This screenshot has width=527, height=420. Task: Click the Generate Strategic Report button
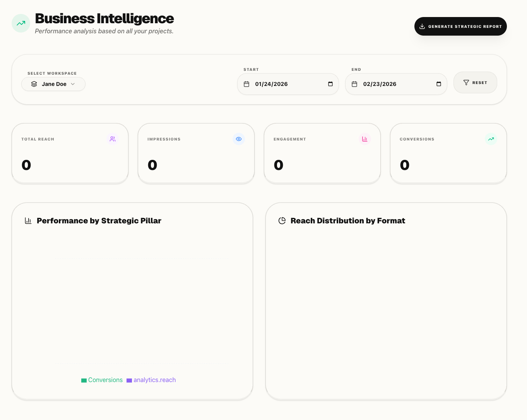point(460,26)
